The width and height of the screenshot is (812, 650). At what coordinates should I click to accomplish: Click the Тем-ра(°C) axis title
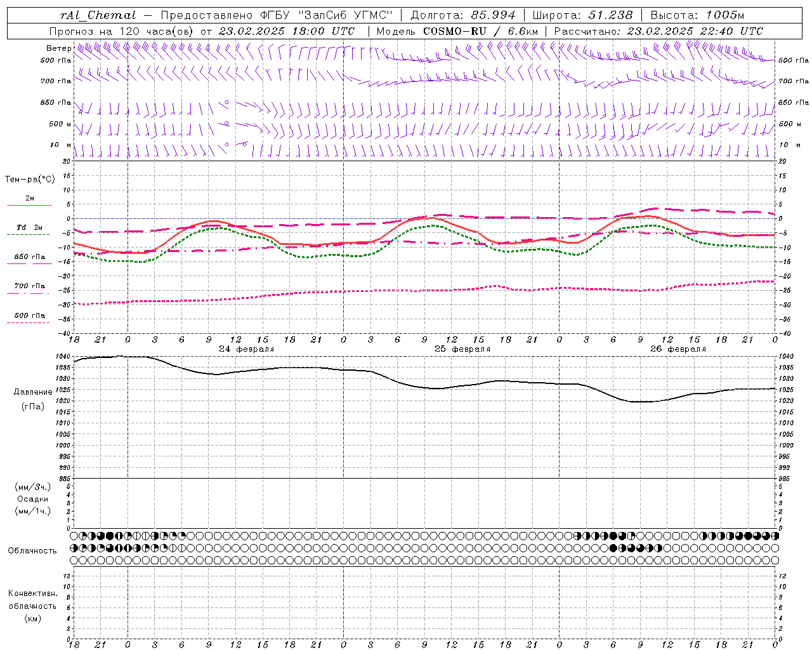pos(30,180)
